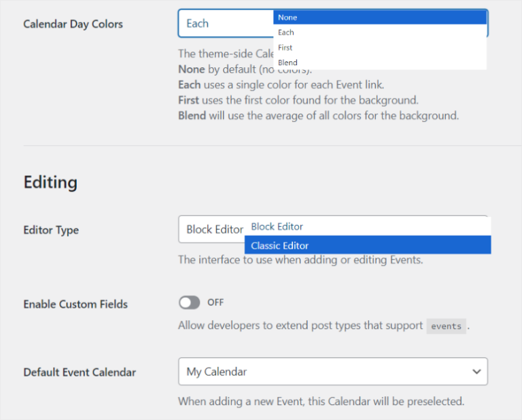This screenshot has width=522, height=420.
Task: Click the "Enable Custom Fields" label
Action: click(75, 304)
